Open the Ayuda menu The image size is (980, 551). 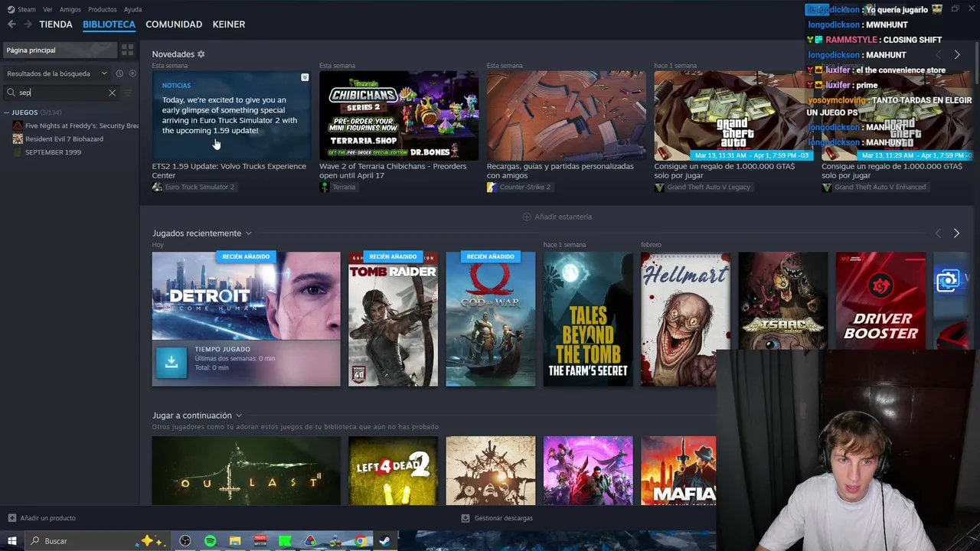[x=132, y=9]
